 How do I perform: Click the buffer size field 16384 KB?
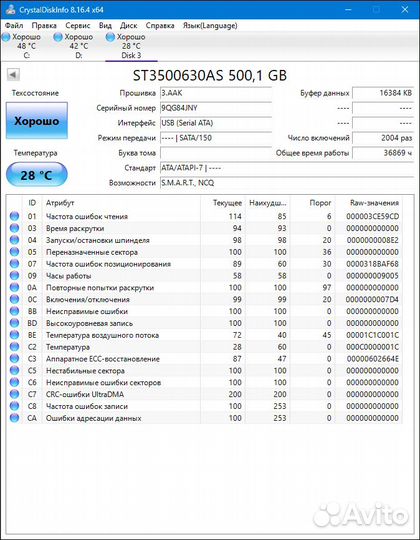(383, 93)
